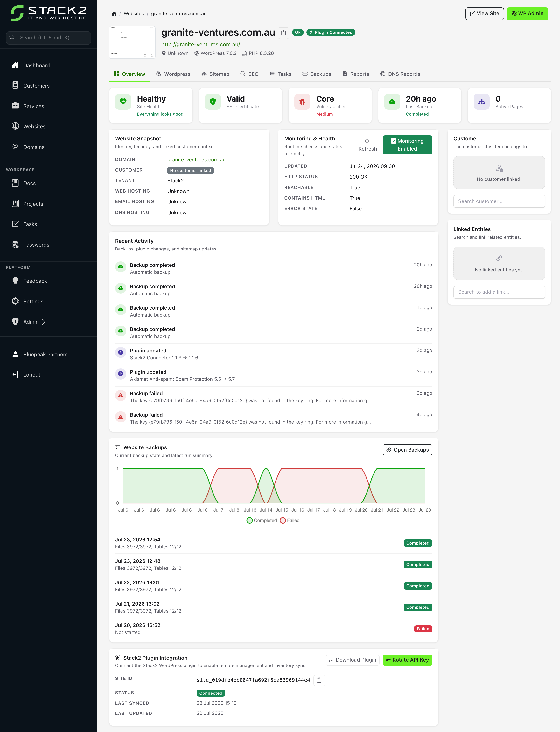Viewport: 560px width, 732px height.
Task: Open the Akismet Anti-spam plugin updated entry
Action: 273,376
